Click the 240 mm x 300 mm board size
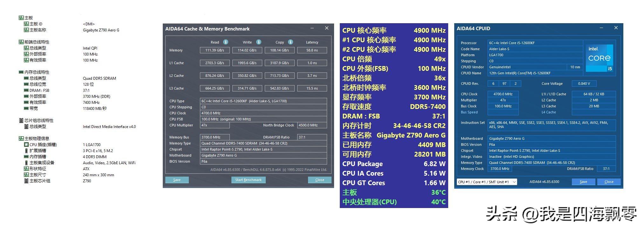 point(99,175)
